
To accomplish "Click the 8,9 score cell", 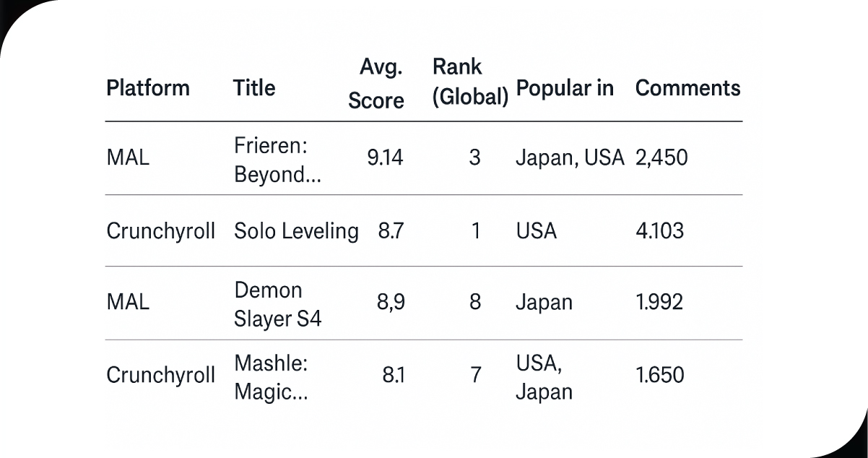I will click(390, 302).
